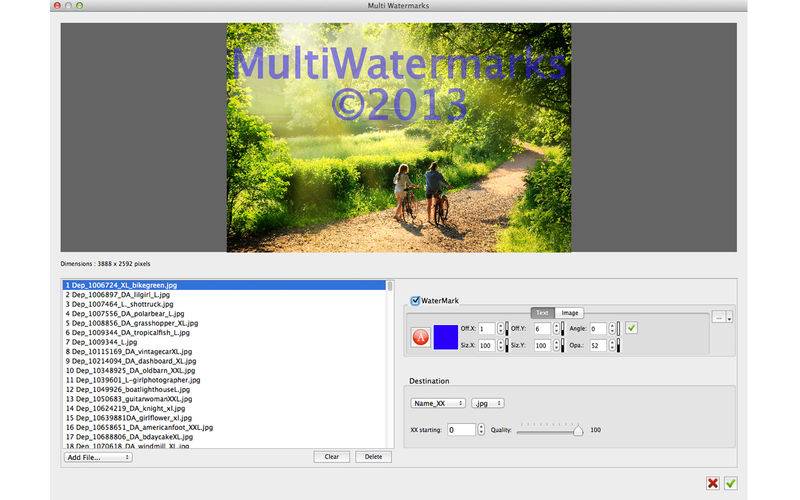Click the Siz.X stepper arrows
The height and width of the screenshot is (500, 800).
(x=501, y=345)
